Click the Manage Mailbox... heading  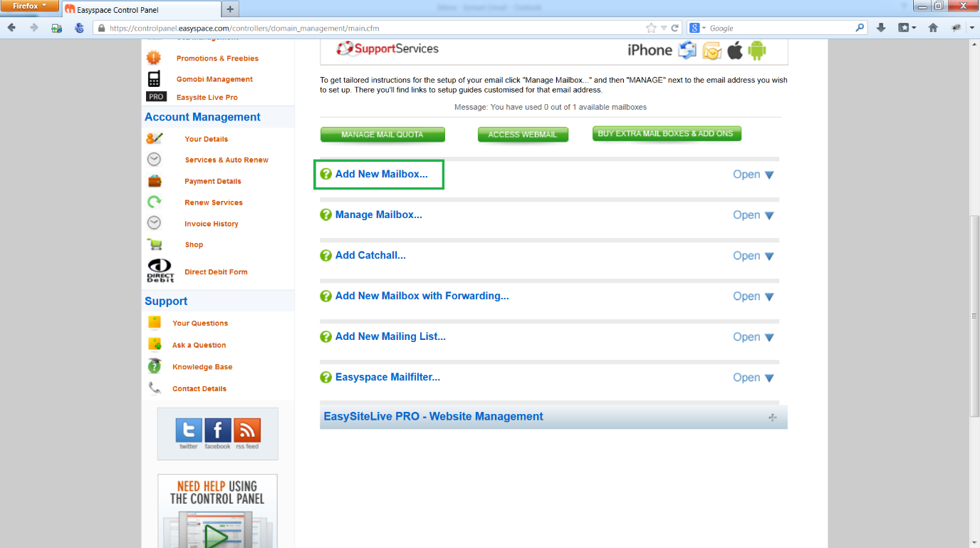click(379, 214)
